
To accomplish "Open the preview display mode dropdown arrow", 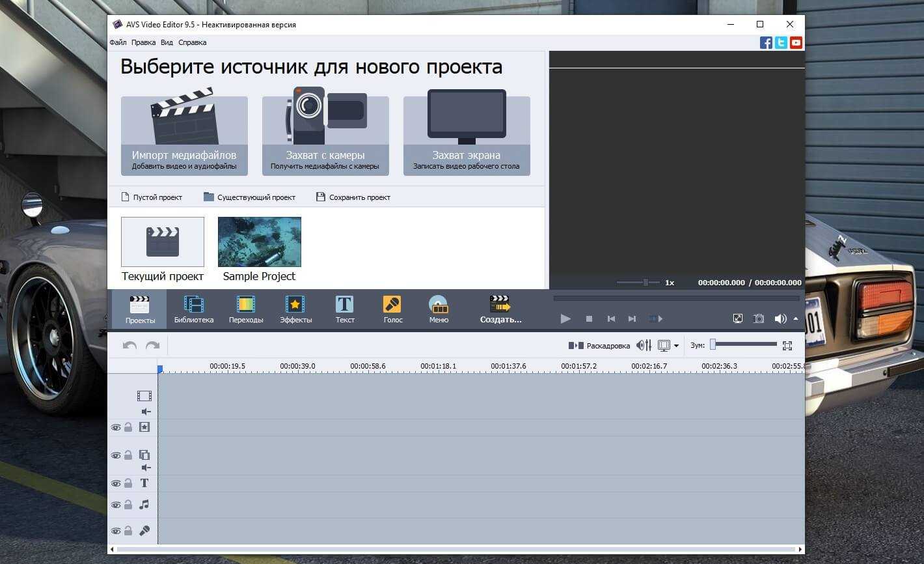I will (677, 346).
